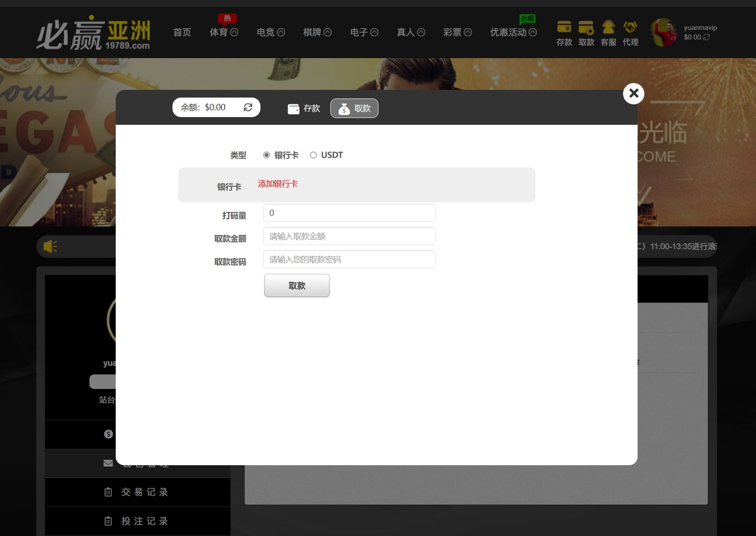Screen dimensions: 756x536
Task: Expand the 体育 sports menu
Action: click(x=224, y=32)
